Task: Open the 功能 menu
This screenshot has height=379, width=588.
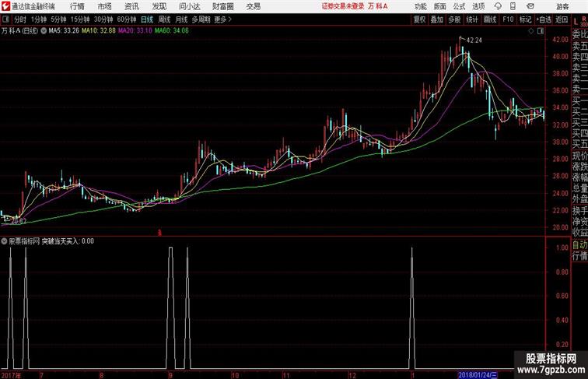Action: [420, 6]
